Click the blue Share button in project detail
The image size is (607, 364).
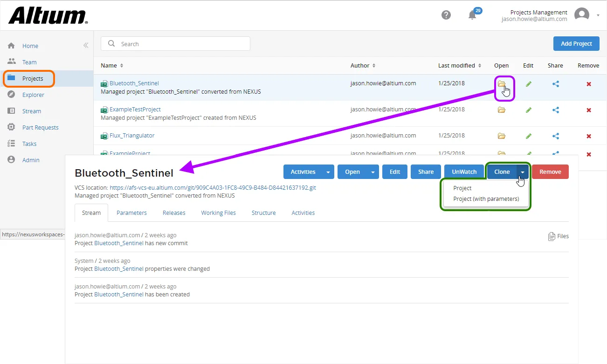click(426, 172)
